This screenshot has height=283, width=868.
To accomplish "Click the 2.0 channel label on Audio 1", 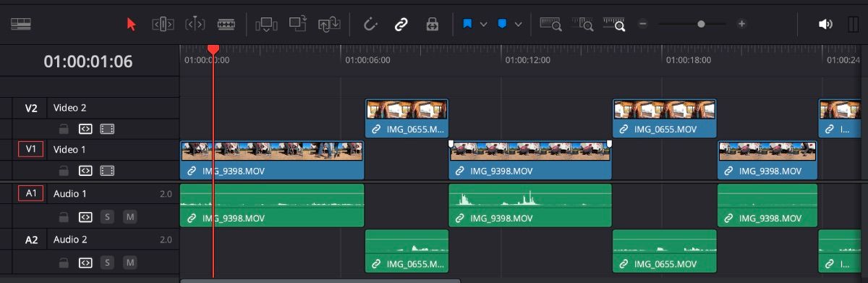I will [x=166, y=194].
